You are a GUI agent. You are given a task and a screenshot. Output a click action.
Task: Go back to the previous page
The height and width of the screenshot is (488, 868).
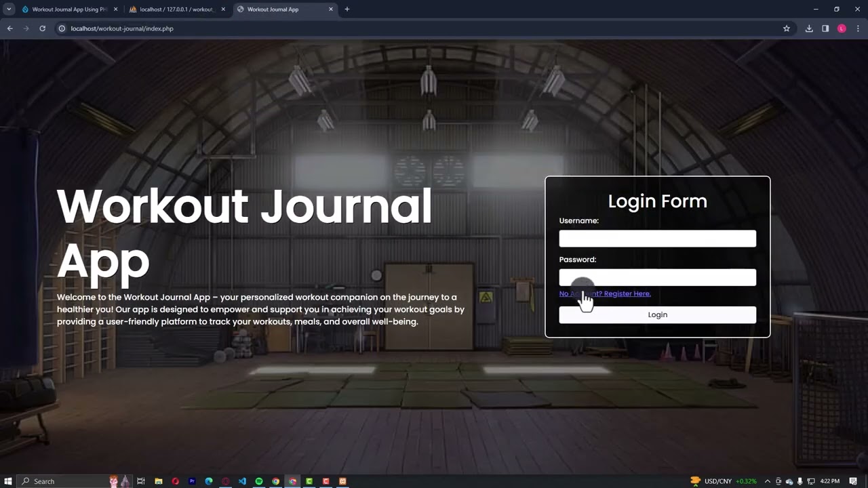click(9, 28)
